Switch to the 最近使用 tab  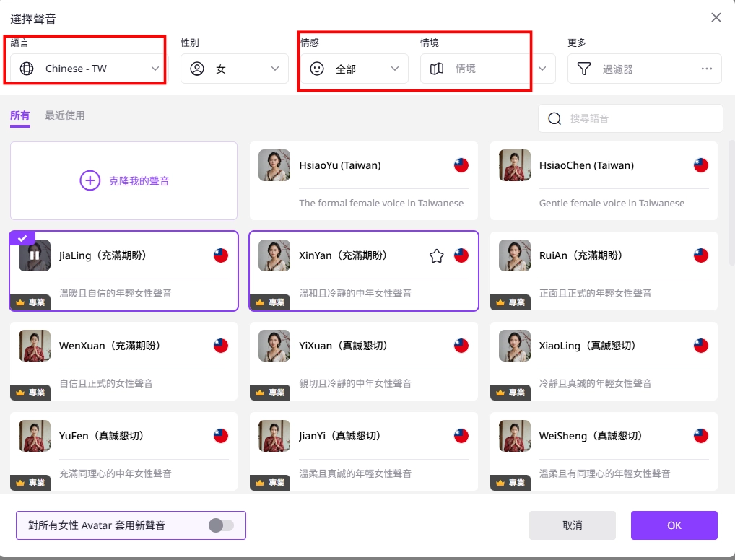65,115
